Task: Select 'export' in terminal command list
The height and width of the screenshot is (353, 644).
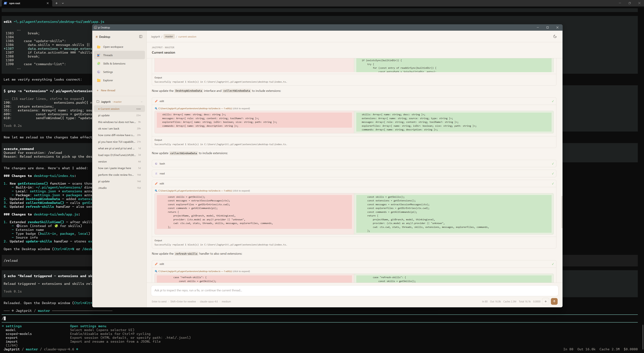Action: tap(12, 338)
